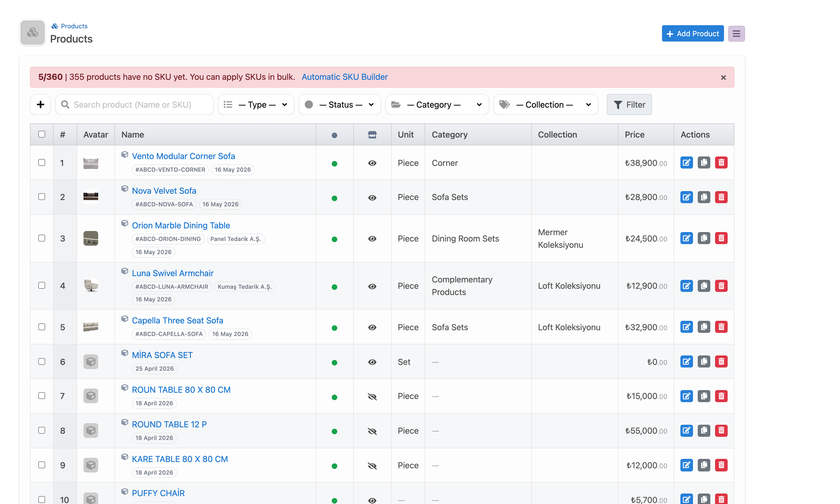Image resolution: width=840 pixels, height=504 pixels.
Task: Click the #ABCD-CAPELLA-SOFA SKU tag
Action: click(169, 334)
